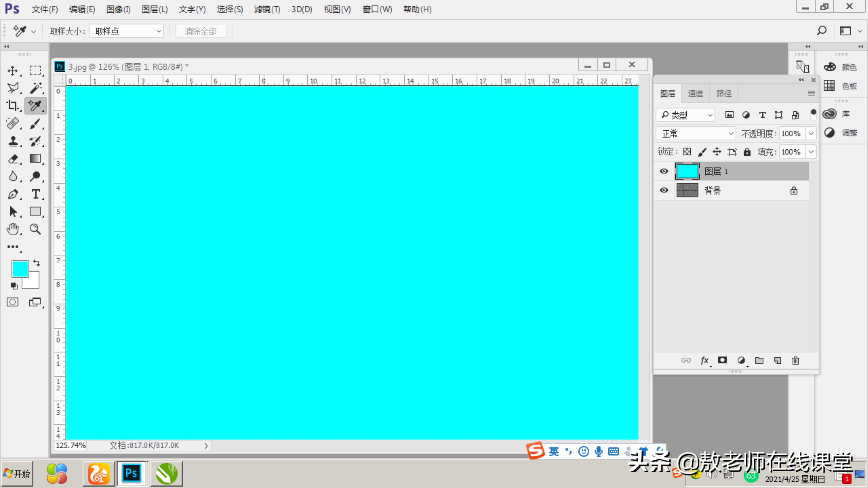
Task: Click the 开始 Start button
Action: 17,474
